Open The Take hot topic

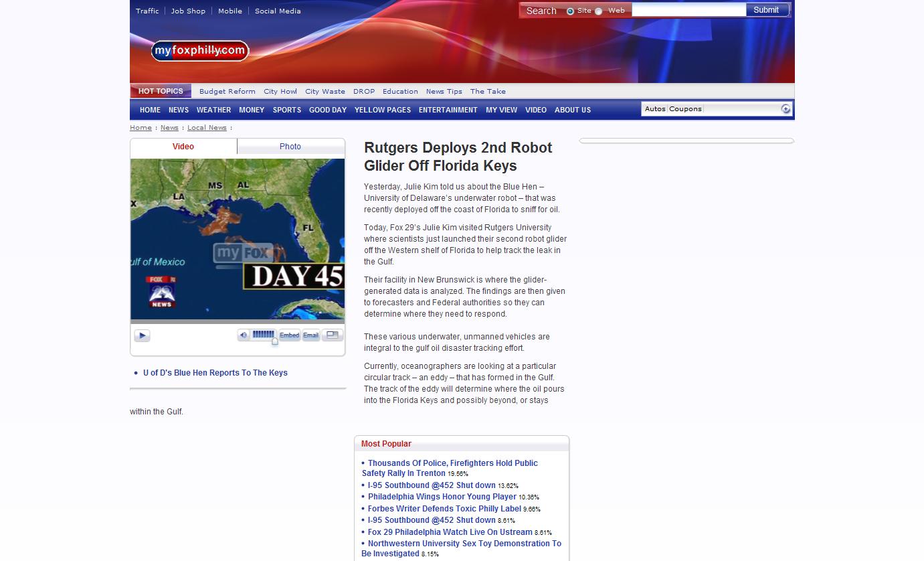tap(488, 91)
